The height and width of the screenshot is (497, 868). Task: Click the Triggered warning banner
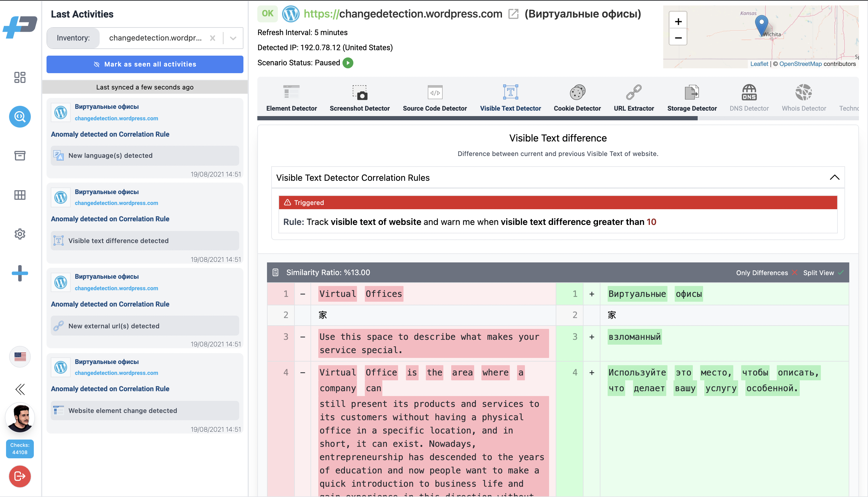coord(558,203)
